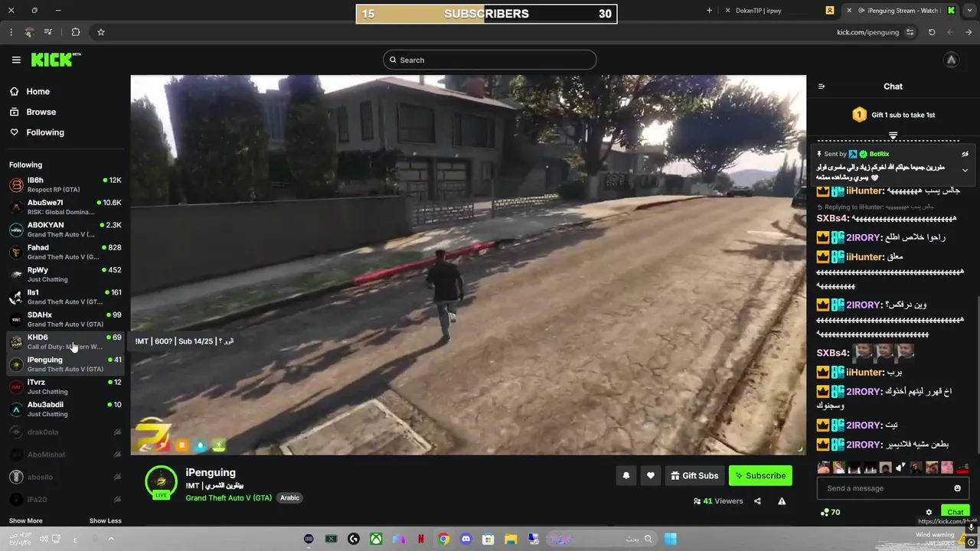Open iTvrz channel from Following list
980x551 pixels.
point(65,386)
